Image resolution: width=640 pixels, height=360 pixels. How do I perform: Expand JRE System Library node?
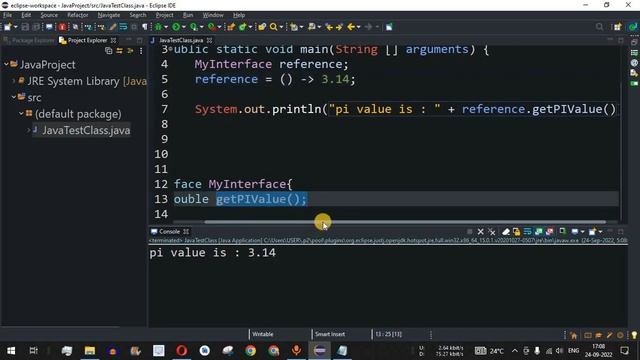14,81
